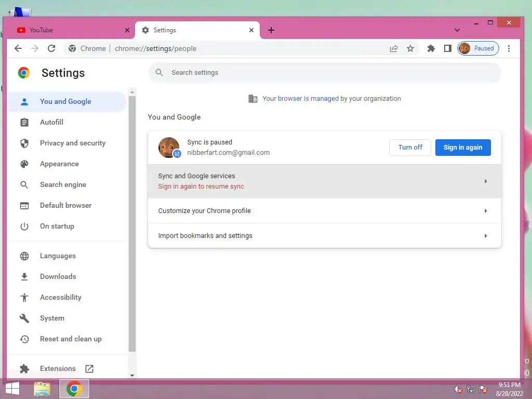Click the magnifier icon in the search settings box

tap(159, 73)
